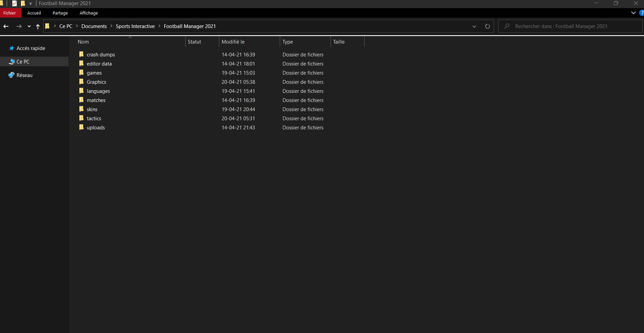Select Accès rapide in the navigation pane
Viewport: 644px width, 333px height.
[31, 48]
